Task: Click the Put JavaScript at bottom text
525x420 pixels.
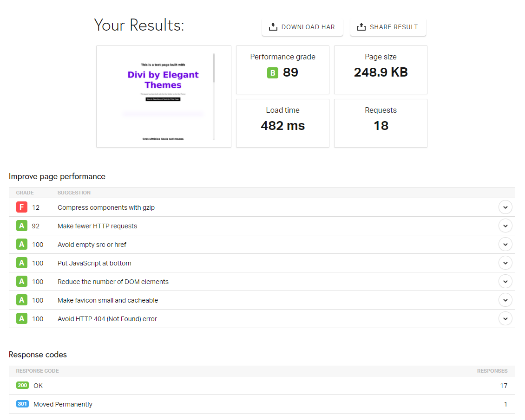Action: click(94, 263)
